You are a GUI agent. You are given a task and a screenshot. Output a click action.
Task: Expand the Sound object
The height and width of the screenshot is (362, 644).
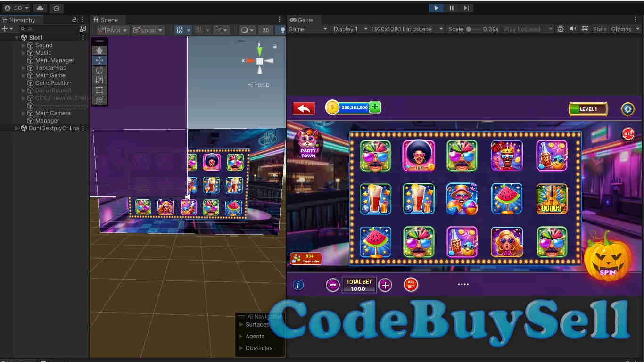[x=24, y=45]
